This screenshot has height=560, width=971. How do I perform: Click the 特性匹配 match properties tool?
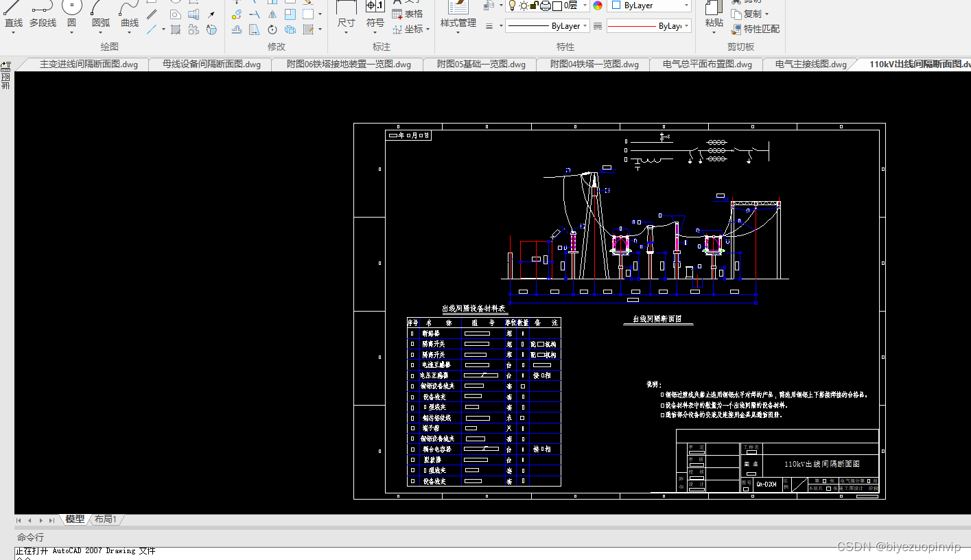tap(756, 29)
